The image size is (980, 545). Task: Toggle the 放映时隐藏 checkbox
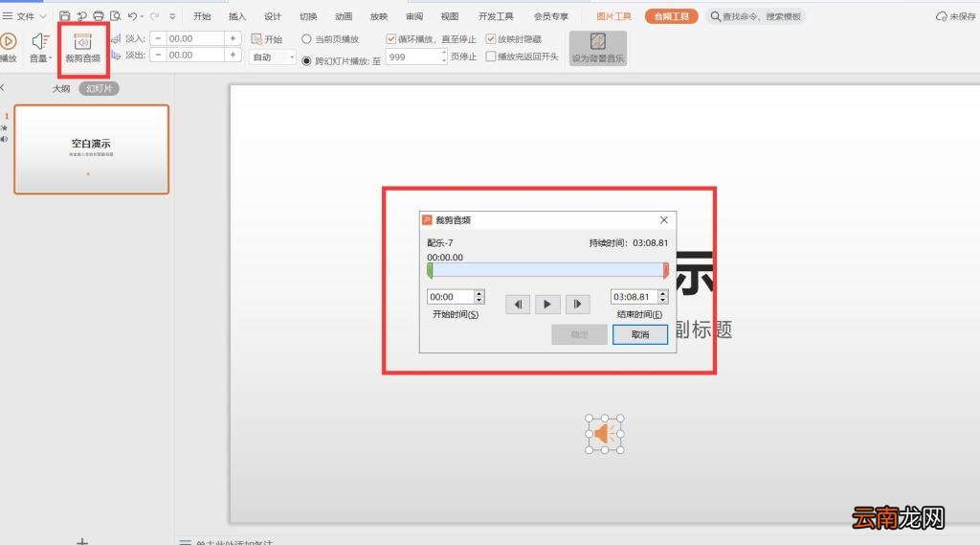(x=491, y=39)
